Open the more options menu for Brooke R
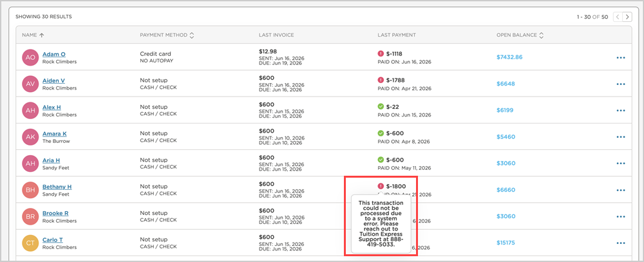This screenshot has height=262, width=644. coord(621,216)
